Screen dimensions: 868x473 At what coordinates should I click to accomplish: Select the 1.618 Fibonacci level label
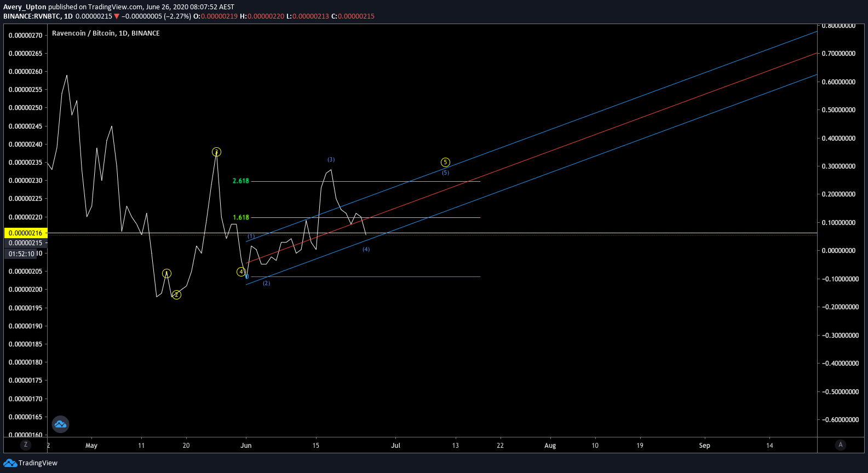point(241,217)
